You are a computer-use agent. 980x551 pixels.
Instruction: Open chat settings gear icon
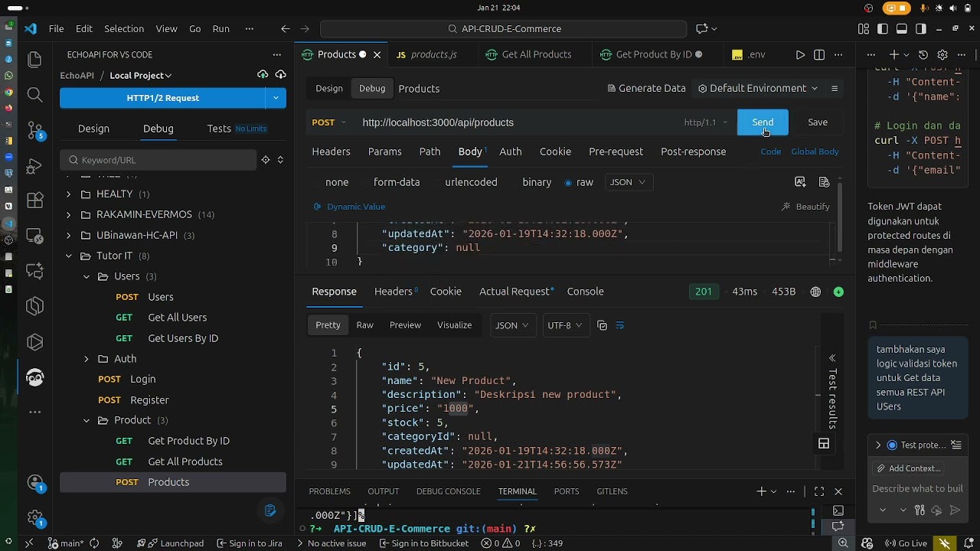pos(942,55)
